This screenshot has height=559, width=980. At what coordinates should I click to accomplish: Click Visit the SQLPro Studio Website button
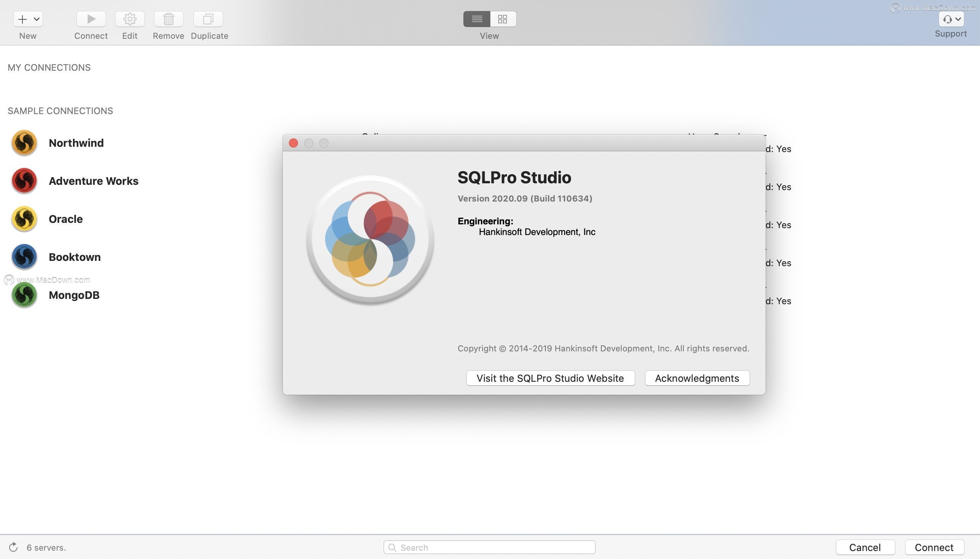[550, 378]
